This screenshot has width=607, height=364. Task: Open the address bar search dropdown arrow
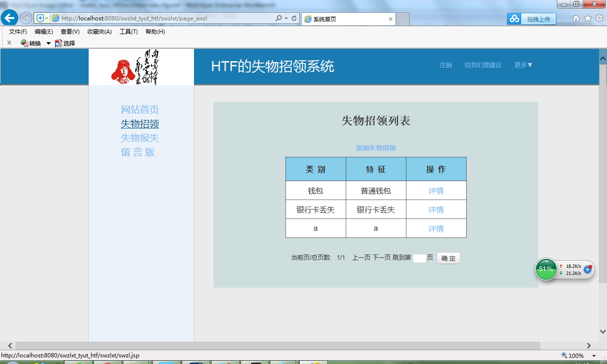pyautogui.click(x=286, y=18)
